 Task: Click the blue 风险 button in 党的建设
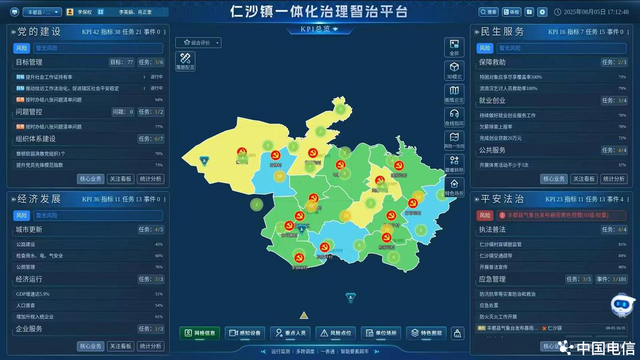pyautogui.click(x=22, y=48)
